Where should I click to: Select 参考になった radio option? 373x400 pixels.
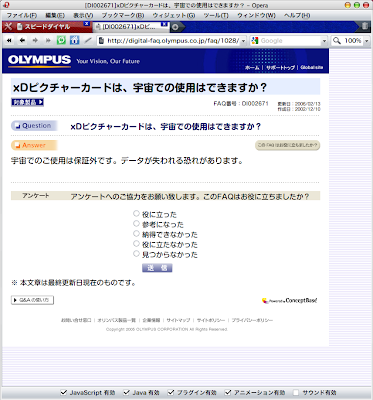pyautogui.click(x=136, y=223)
